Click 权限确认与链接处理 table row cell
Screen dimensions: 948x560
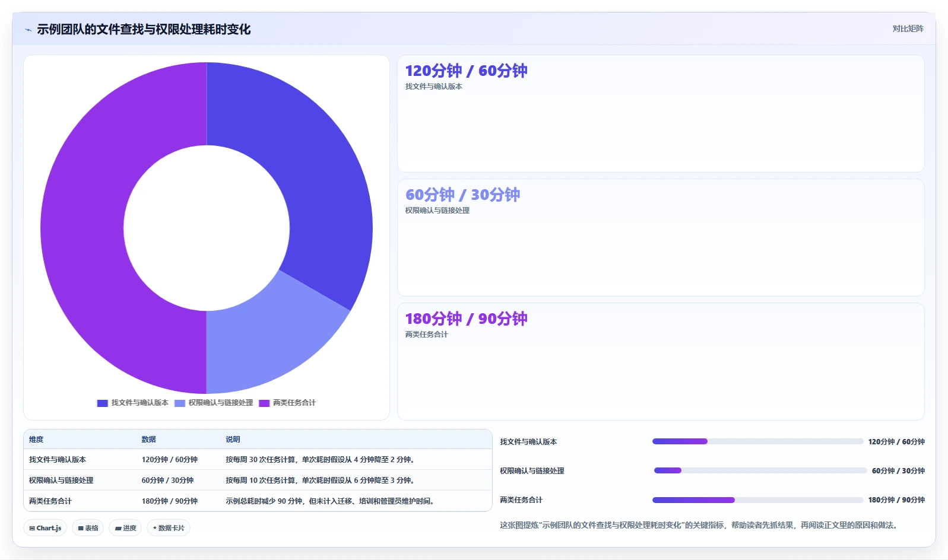tap(61, 481)
